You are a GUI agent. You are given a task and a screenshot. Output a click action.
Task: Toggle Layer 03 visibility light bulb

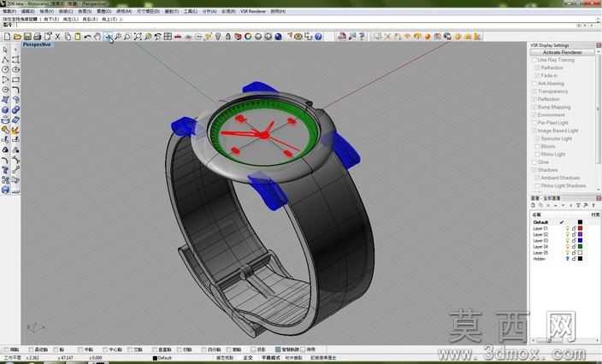click(x=568, y=240)
